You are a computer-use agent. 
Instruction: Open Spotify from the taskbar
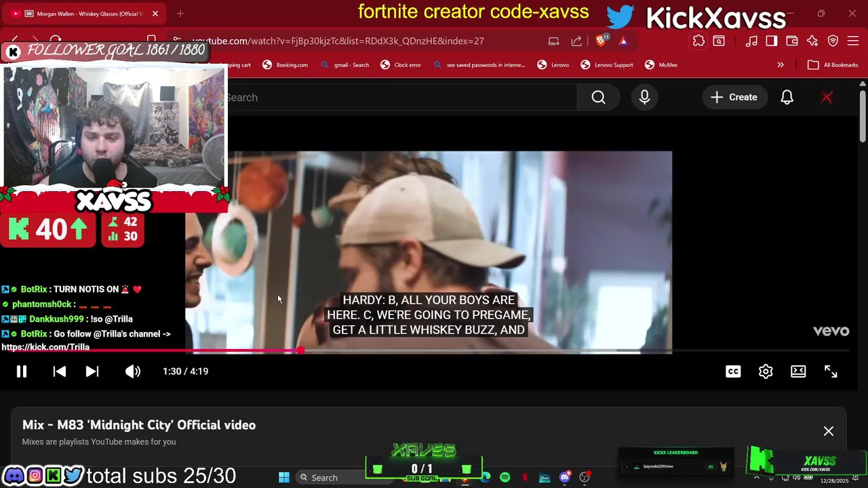(x=505, y=477)
